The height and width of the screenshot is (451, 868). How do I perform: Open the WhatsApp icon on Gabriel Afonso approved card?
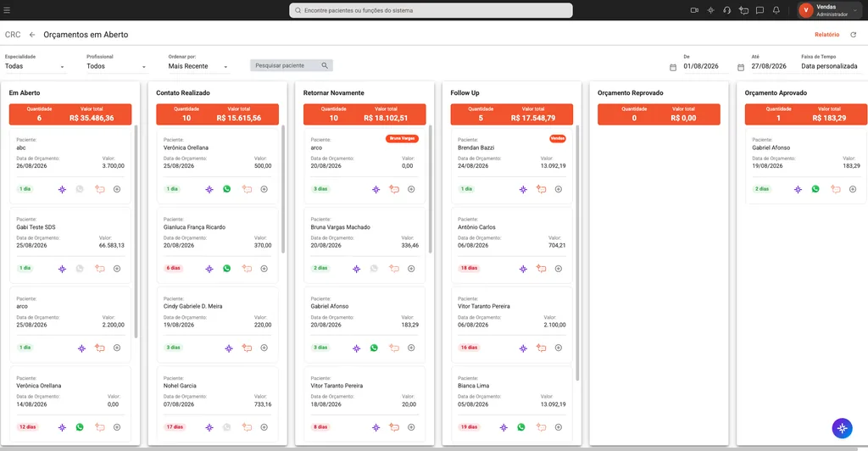(815, 189)
